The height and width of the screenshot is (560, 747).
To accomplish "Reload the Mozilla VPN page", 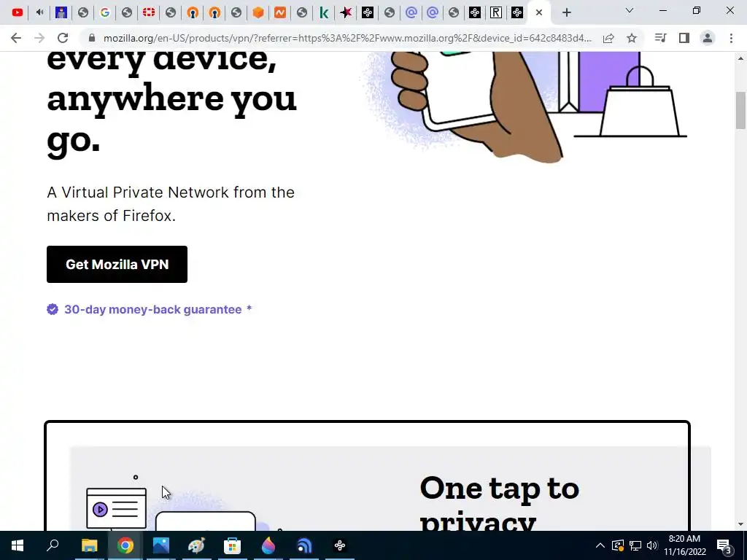I will pos(63,38).
